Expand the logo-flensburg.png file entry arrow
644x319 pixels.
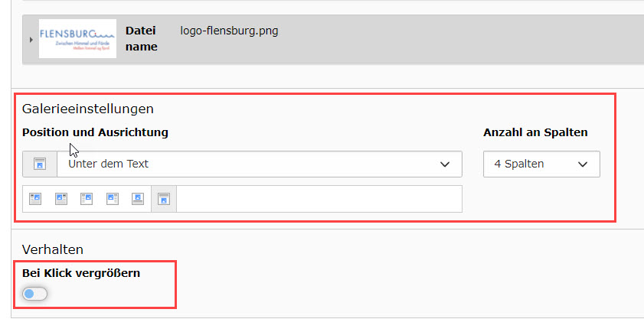coord(31,39)
